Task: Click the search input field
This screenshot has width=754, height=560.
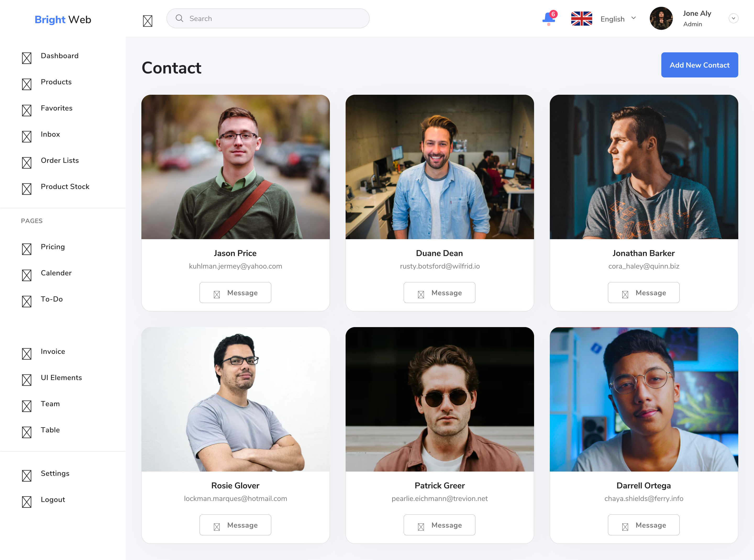Action: click(x=268, y=18)
